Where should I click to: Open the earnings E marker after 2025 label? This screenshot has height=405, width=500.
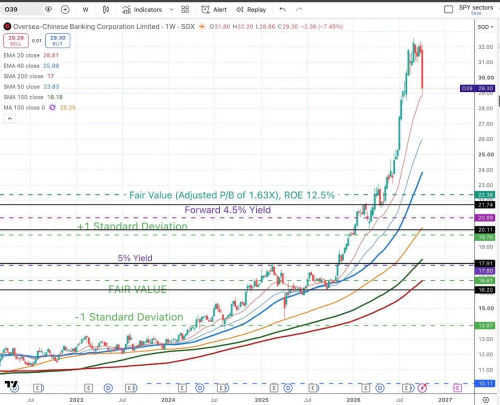tap(274, 388)
